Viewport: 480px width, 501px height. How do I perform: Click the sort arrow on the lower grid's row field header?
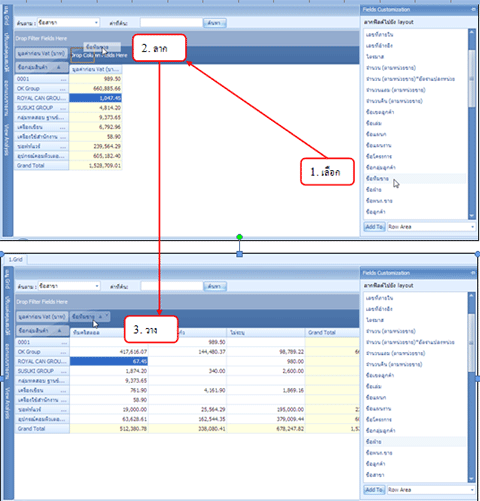coord(59,330)
